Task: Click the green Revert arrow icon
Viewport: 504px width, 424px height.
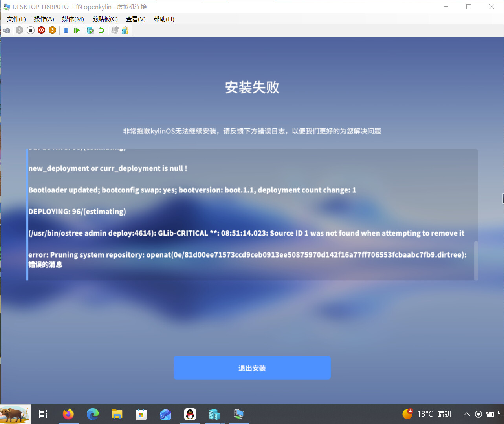Action: [x=101, y=30]
